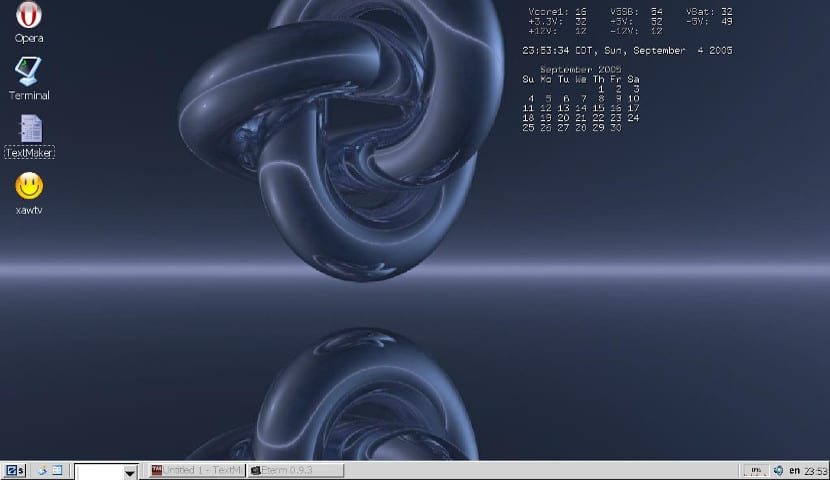
Task: Click the first quick-launch icon in taskbar
Action: click(x=42, y=470)
